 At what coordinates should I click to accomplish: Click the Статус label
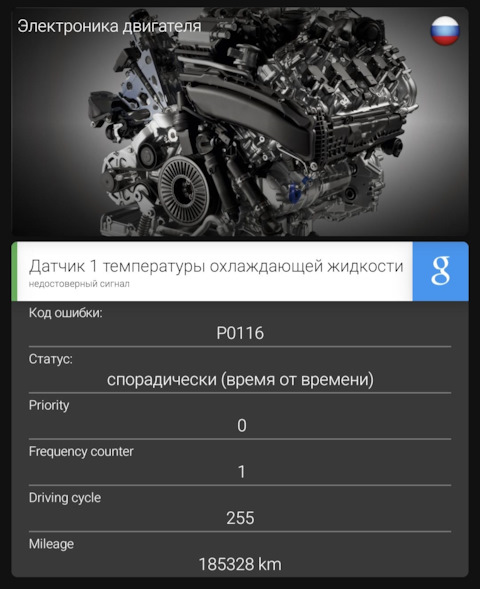pos(51,359)
